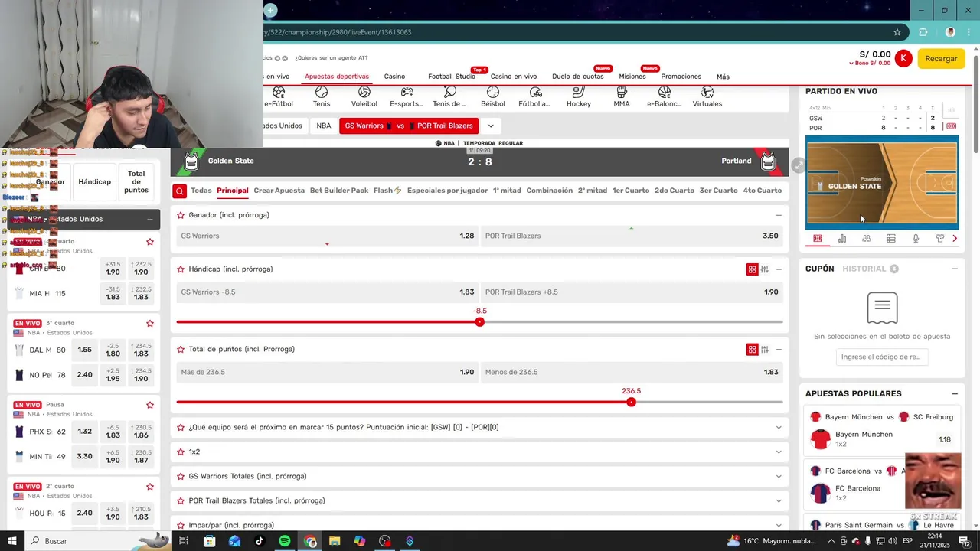
Task: Open the Promociones menu item
Action: tap(681, 77)
